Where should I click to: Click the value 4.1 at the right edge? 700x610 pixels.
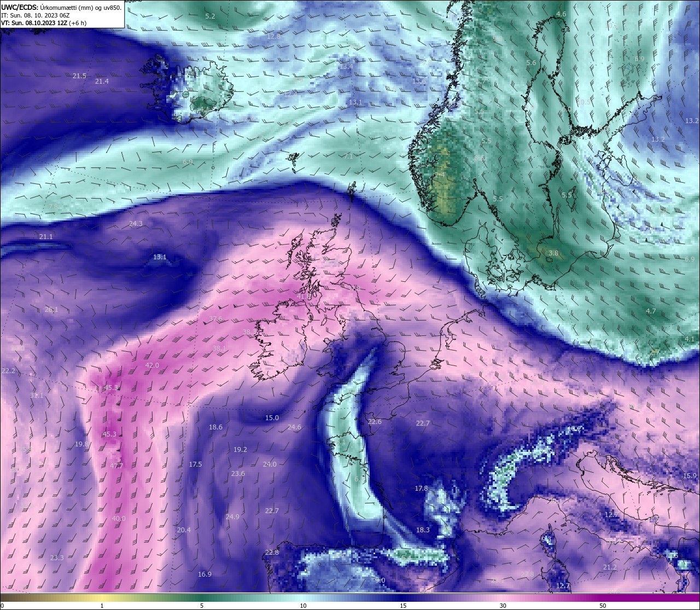[x=690, y=339]
